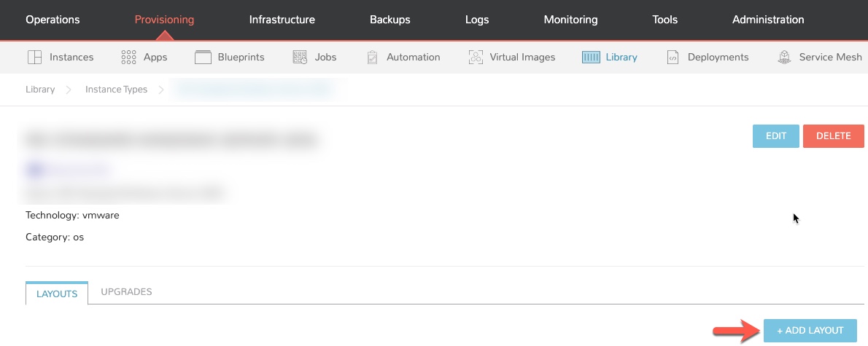Open Automation section label
Image resolution: width=868 pixels, height=346 pixels.
(413, 57)
